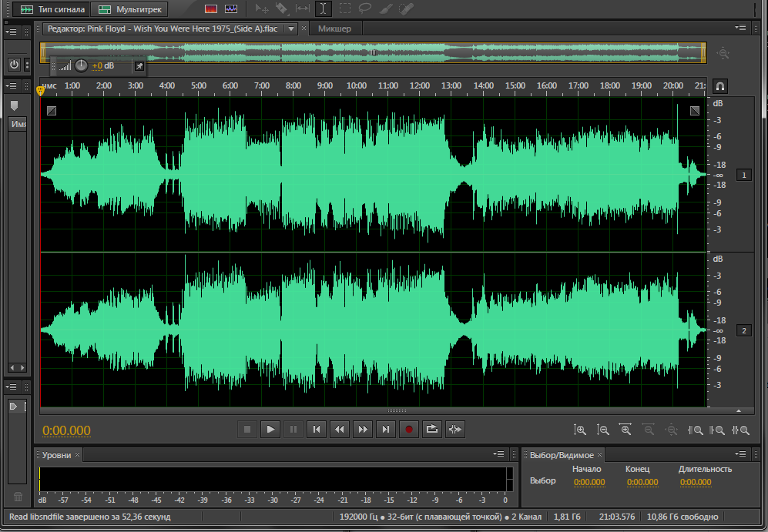Open top-left panel options menu
The width and height of the screenshot is (768, 532).
tap(11, 32)
